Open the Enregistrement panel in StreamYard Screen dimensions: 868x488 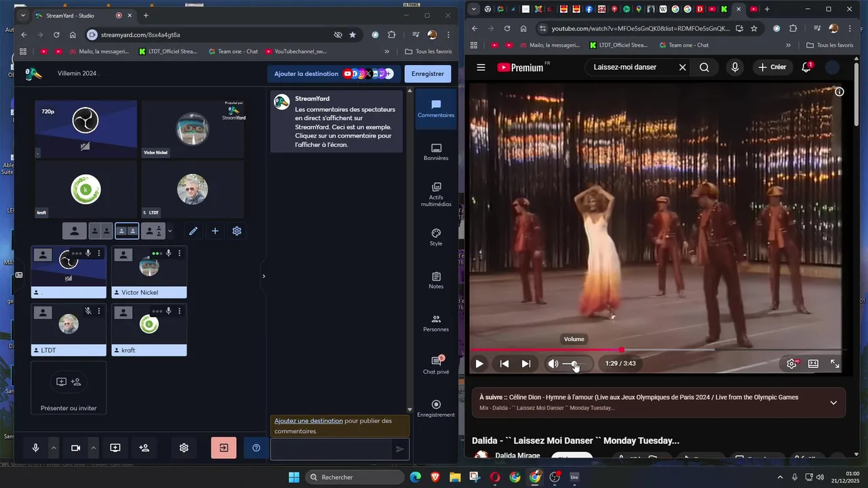pos(436,409)
